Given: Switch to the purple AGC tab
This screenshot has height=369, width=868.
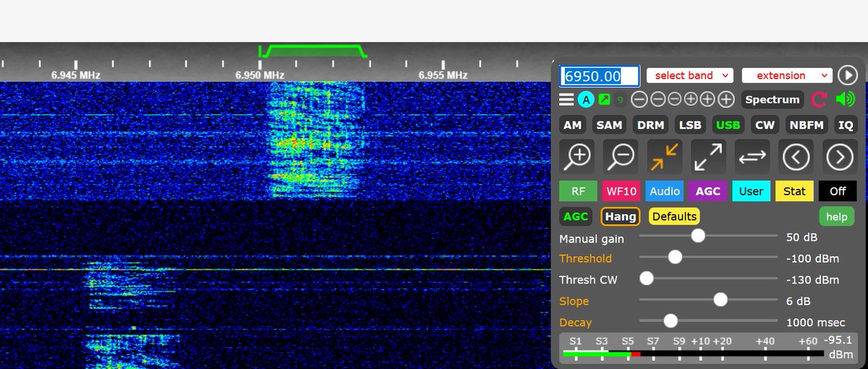Looking at the screenshot, I should point(708,191).
